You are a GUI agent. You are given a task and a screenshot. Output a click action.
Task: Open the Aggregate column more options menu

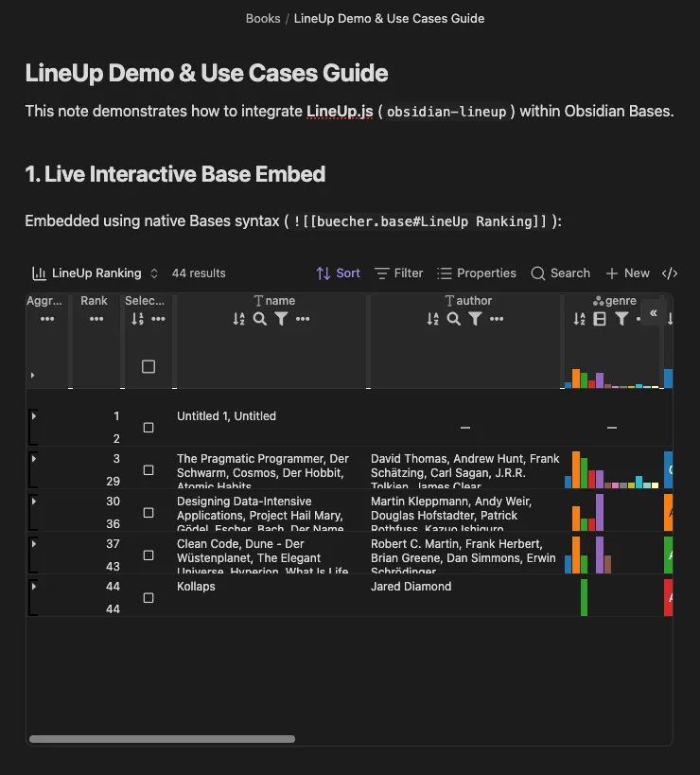(47, 319)
